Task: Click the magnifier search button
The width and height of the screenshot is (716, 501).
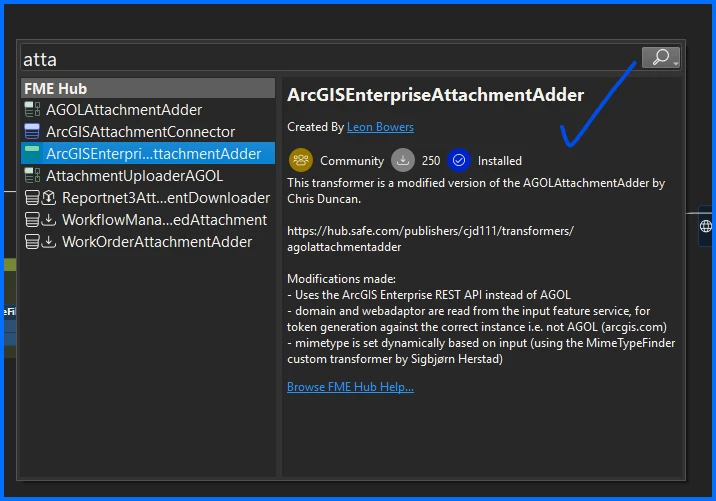Action: click(x=661, y=57)
